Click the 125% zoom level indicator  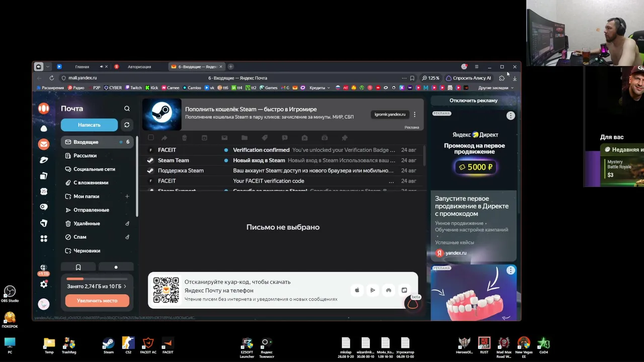click(x=431, y=78)
